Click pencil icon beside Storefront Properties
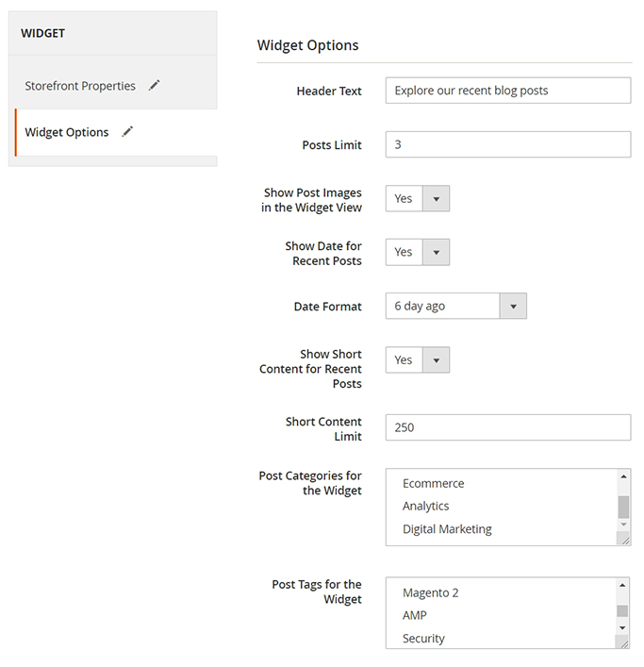 click(155, 86)
